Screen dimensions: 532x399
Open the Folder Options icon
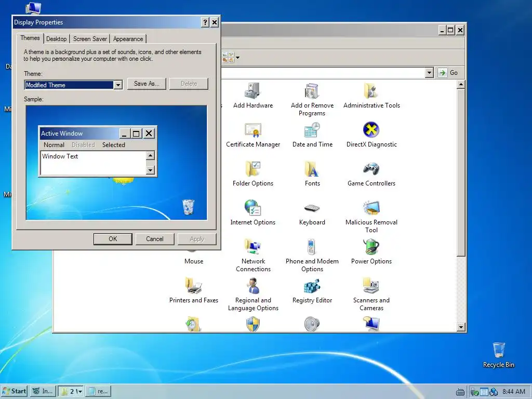coord(253,169)
